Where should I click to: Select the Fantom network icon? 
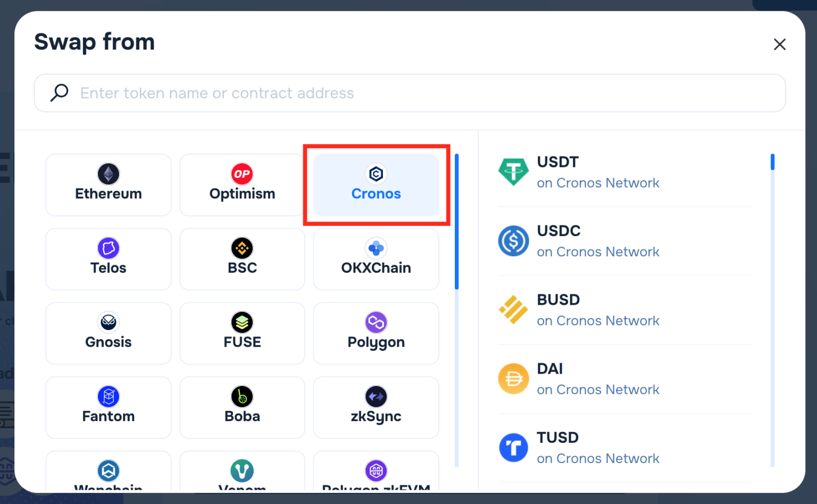(108, 396)
